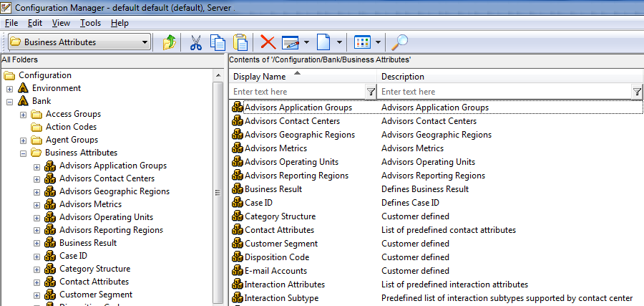Click the New document icon
This screenshot has height=306, width=644.
coord(323,42)
